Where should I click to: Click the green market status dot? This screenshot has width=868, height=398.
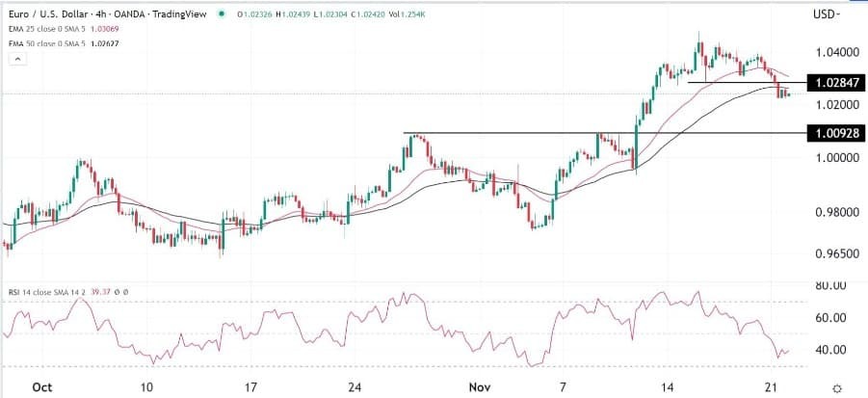pos(222,14)
